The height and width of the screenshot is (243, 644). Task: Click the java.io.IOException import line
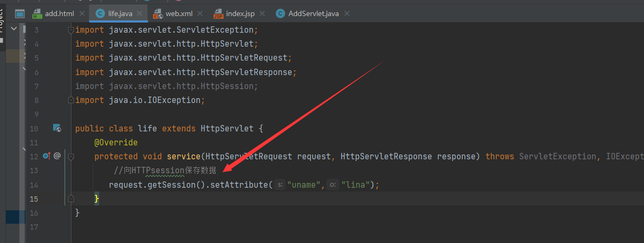pos(140,100)
